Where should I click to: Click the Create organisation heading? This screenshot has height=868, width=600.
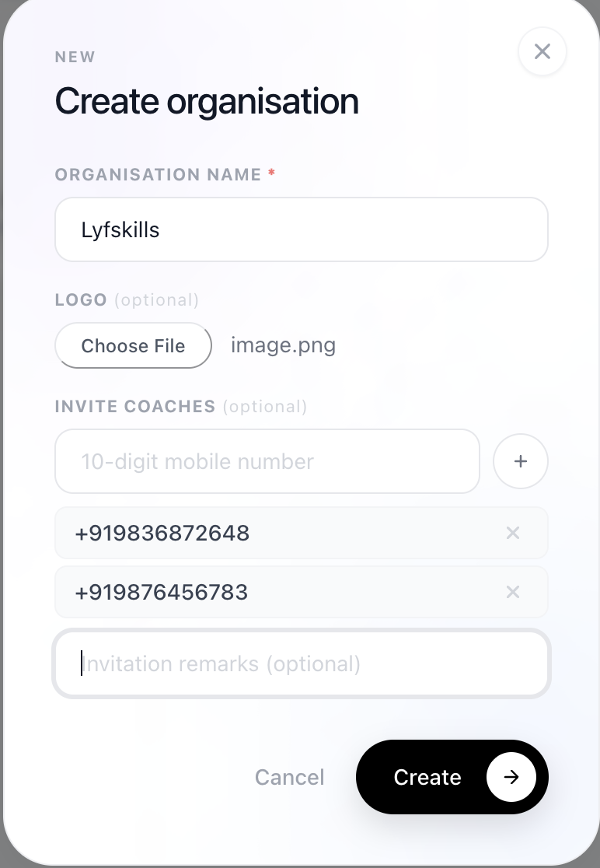pos(207,102)
